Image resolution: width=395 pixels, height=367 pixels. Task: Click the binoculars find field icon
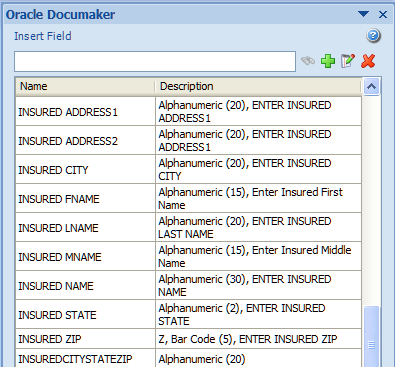(x=308, y=61)
